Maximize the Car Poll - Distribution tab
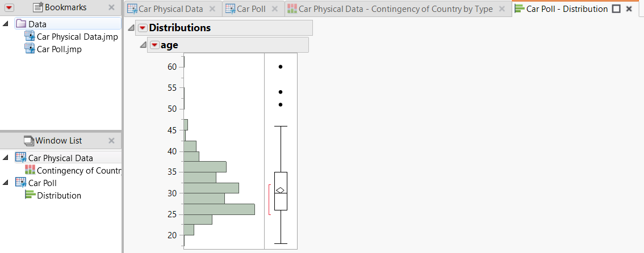Screen dimensions: 644x253 tap(616, 9)
